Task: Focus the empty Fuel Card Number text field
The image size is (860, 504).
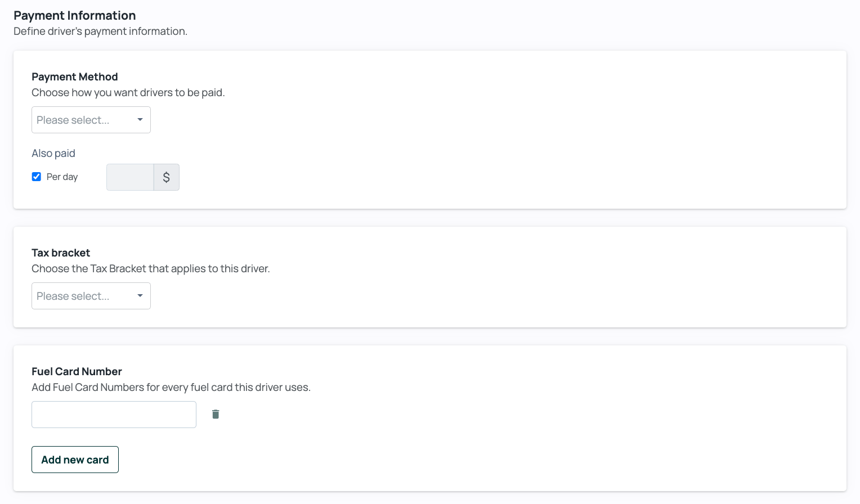Action: tap(114, 414)
